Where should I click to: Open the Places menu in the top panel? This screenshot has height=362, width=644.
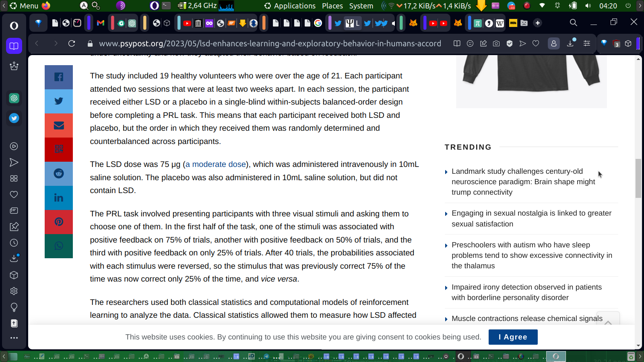[332, 6]
